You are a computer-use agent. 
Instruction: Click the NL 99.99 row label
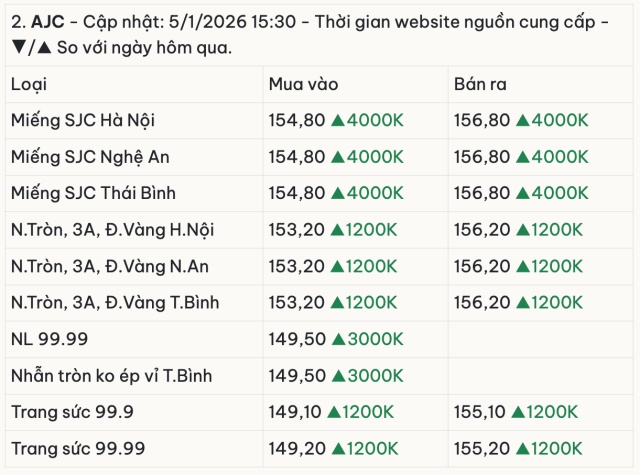pos(49,339)
